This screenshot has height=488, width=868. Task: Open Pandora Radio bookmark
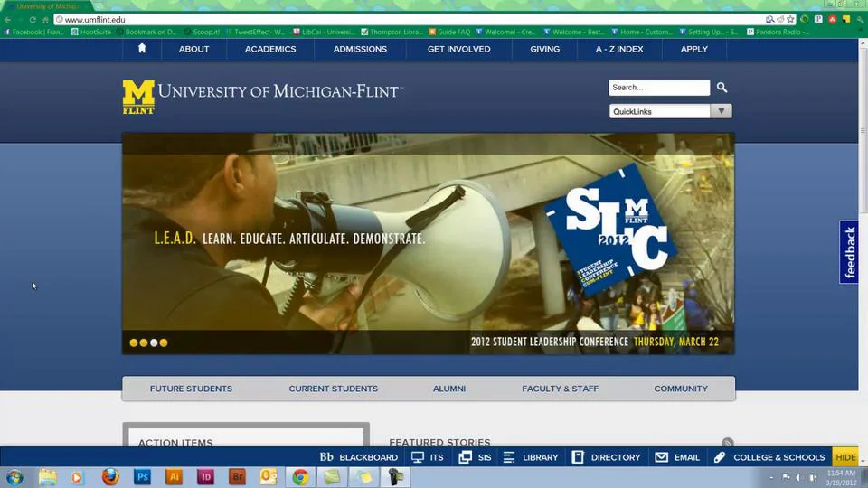coord(778,33)
